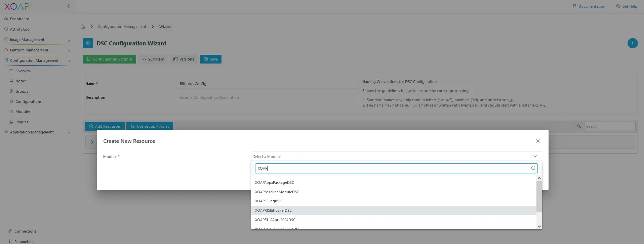644x244 pixels.
Task: Expand Image Management submenu
Action: (x=69, y=40)
